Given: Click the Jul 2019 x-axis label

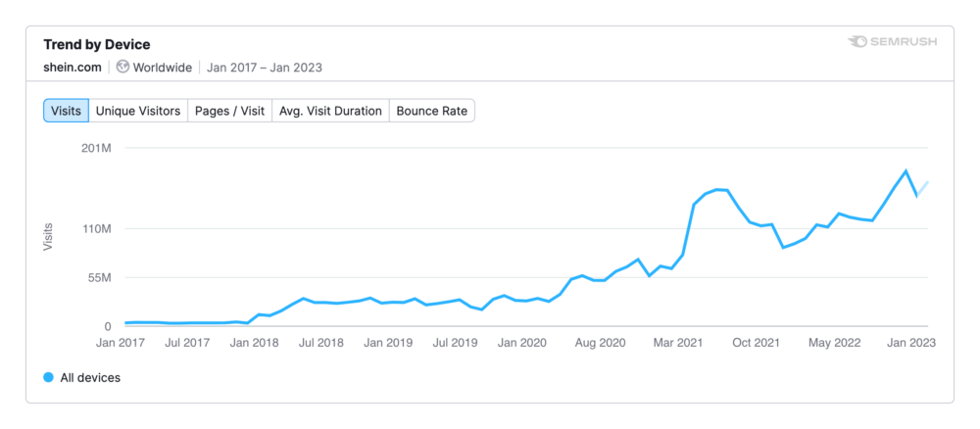Looking at the screenshot, I should pyautogui.click(x=455, y=343).
